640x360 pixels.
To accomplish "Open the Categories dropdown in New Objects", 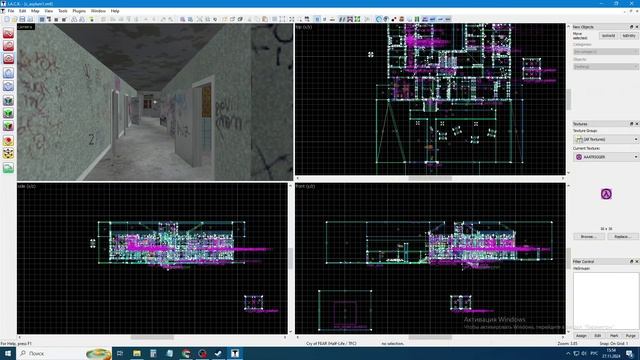I will 606,52.
